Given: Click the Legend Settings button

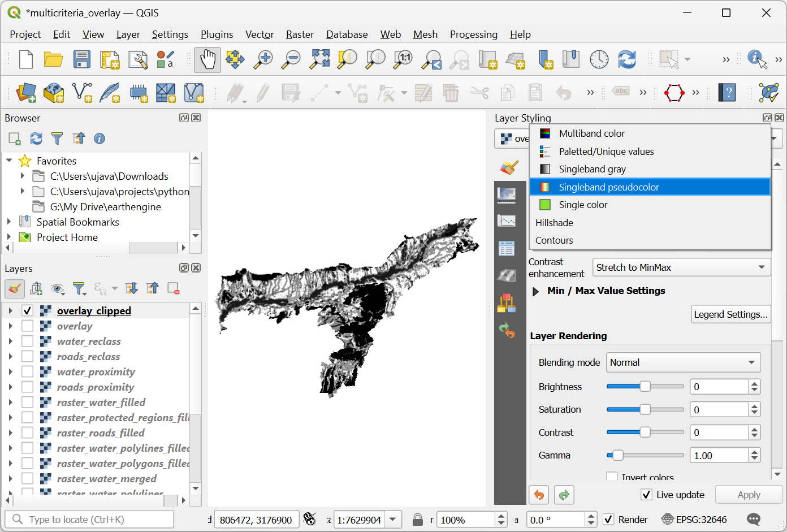Looking at the screenshot, I should [730, 314].
